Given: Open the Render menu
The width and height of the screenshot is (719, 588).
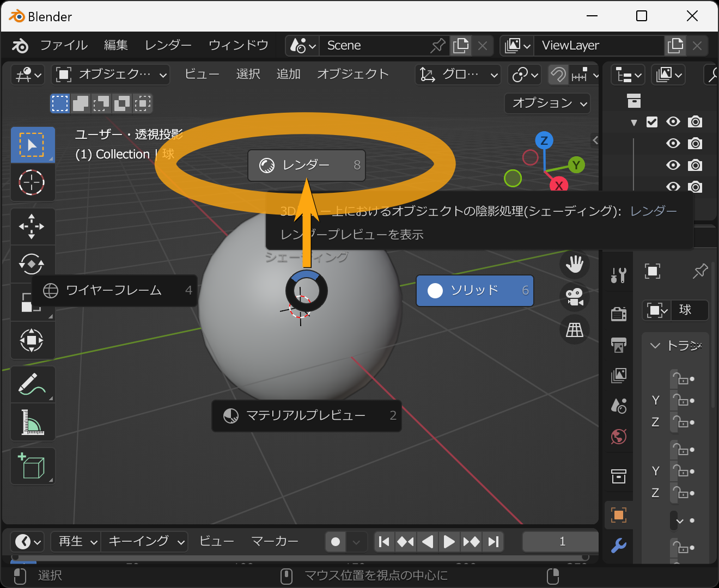Looking at the screenshot, I should [168, 46].
